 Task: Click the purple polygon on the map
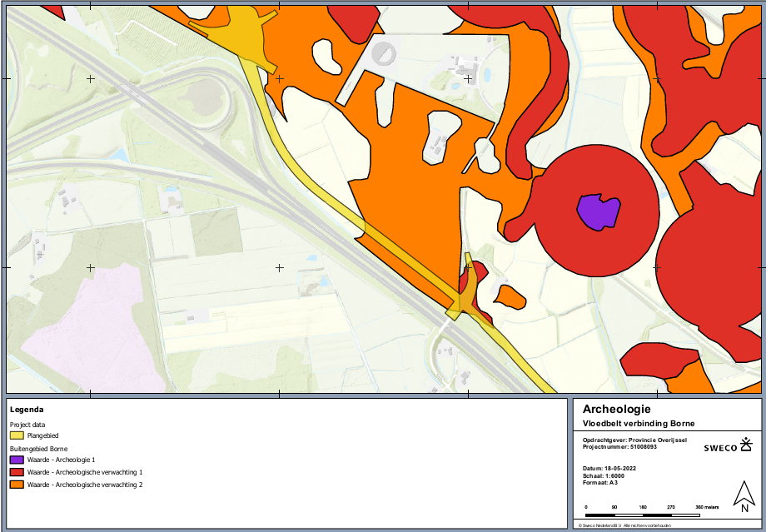pyautogui.click(x=599, y=211)
